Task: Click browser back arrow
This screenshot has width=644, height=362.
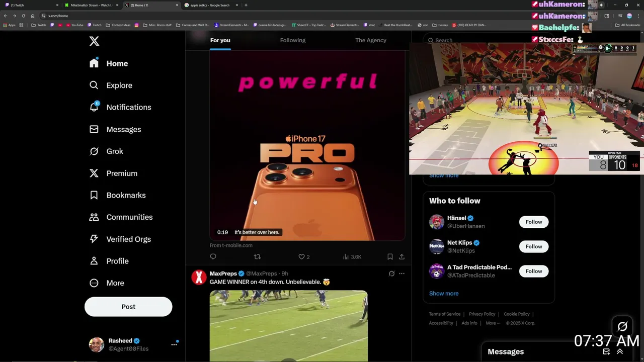Action: click(6, 16)
